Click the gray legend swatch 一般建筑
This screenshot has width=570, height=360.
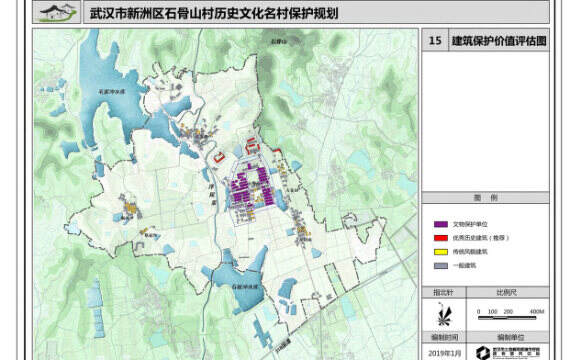[441, 265]
